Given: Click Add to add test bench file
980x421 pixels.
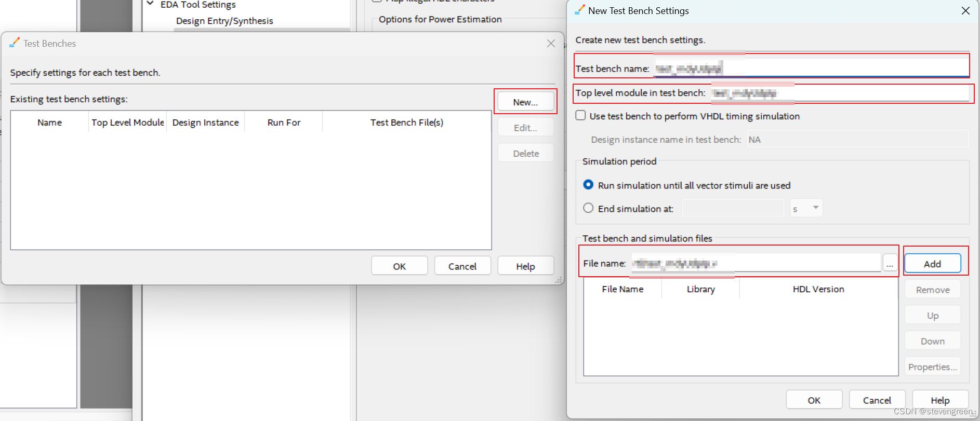Looking at the screenshot, I should click(932, 264).
